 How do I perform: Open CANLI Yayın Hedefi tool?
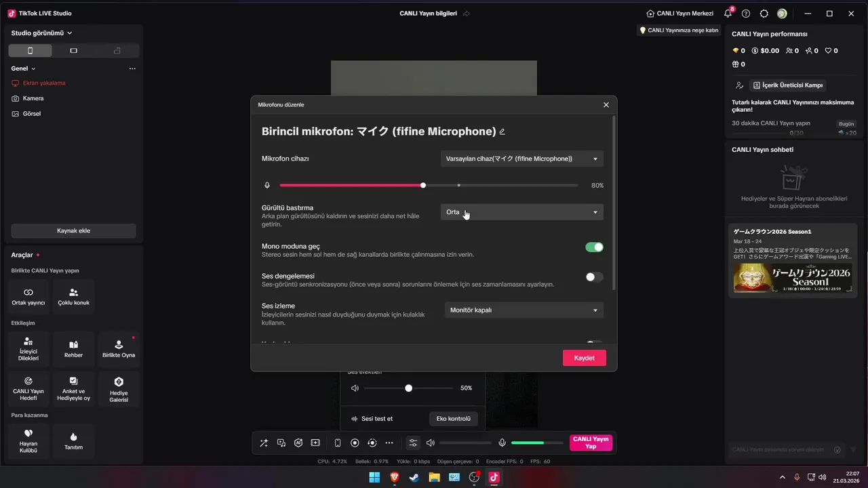[28, 388]
